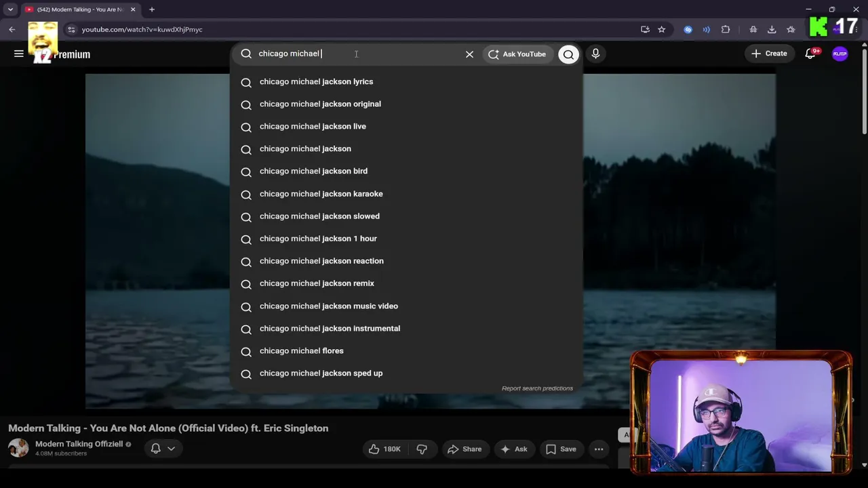
Task: Open the Create menu
Action: point(770,54)
